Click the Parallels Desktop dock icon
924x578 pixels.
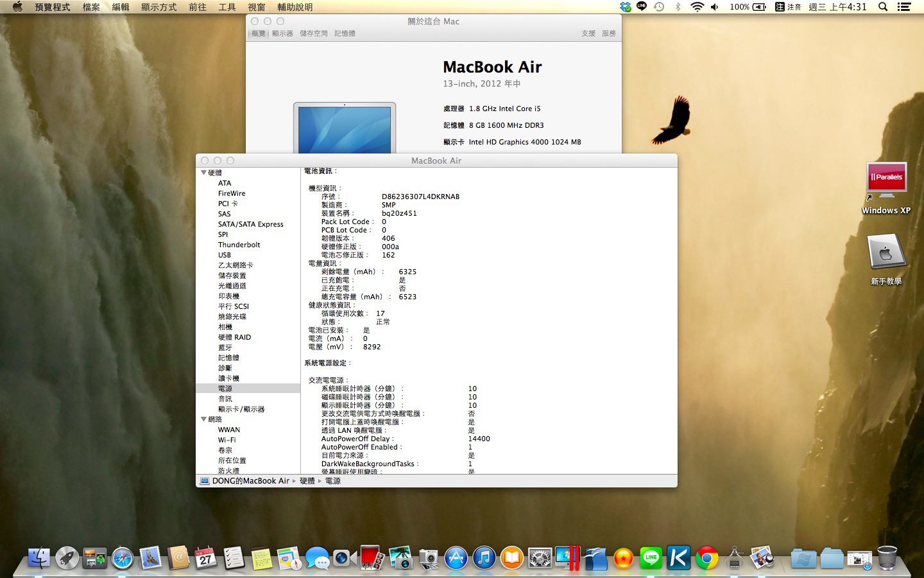pyautogui.click(x=568, y=558)
